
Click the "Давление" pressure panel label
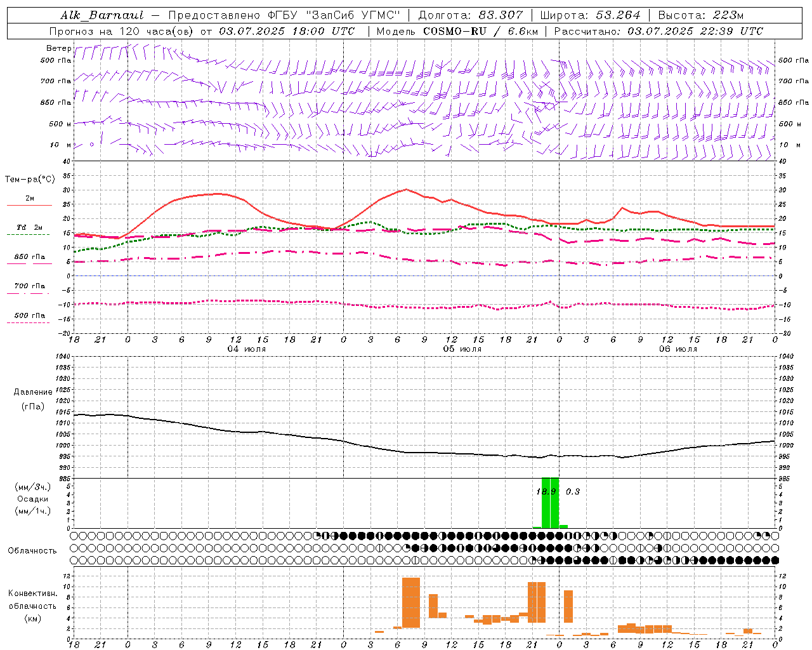pyautogui.click(x=33, y=392)
